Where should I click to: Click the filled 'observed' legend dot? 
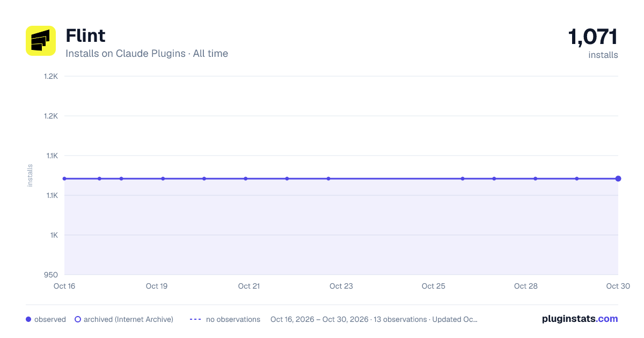click(x=28, y=319)
